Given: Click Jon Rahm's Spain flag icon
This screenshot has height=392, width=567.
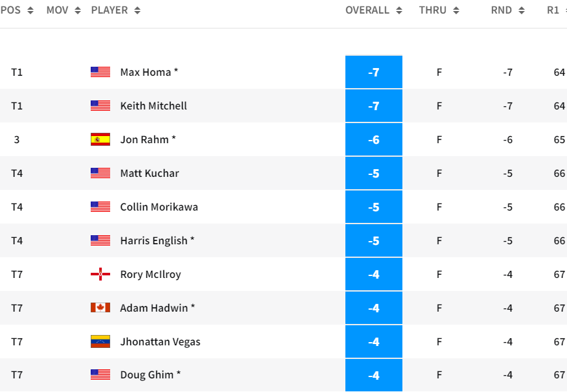Looking at the screenshot, I should [x=100, y=139].
